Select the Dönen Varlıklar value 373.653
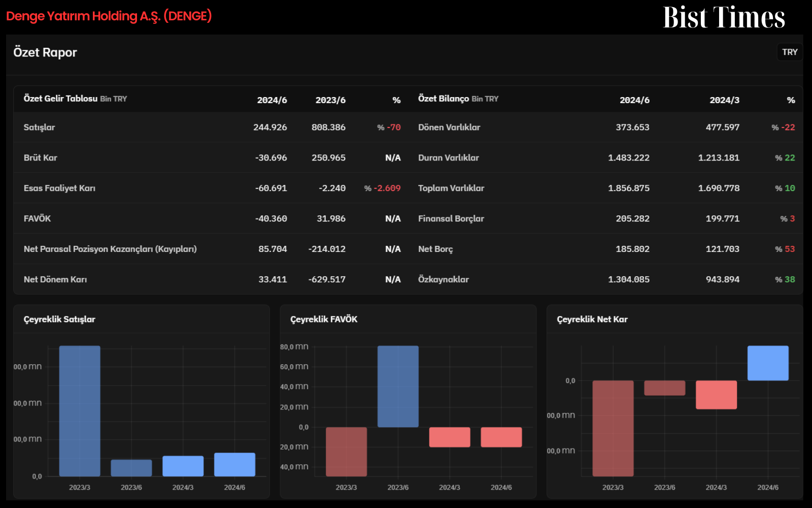The image size is (812, 508). click(x=632, y=127)
